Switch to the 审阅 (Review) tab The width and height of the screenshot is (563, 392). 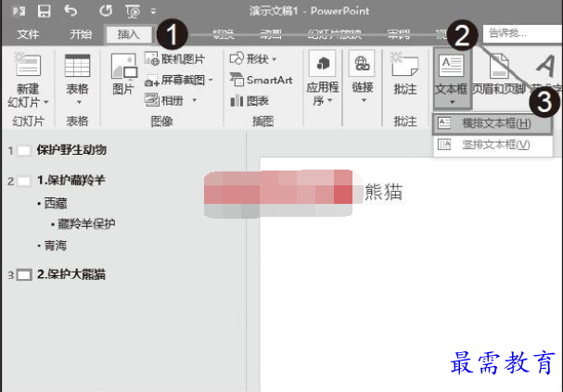click(399, 34)
